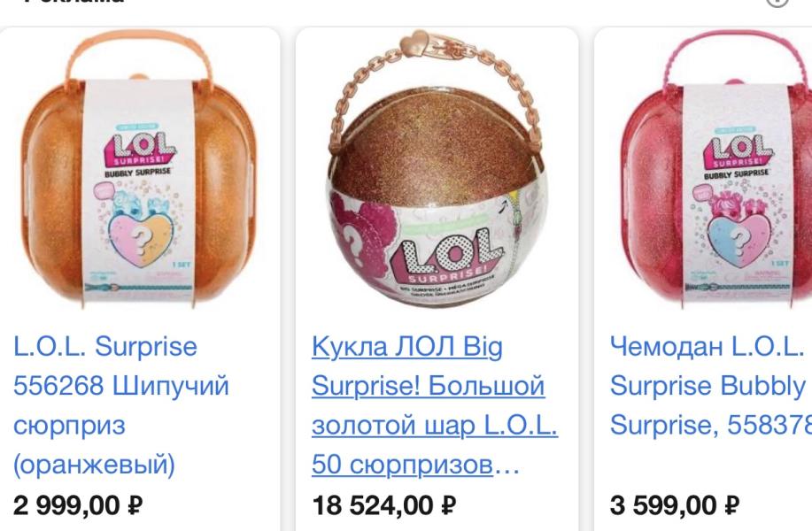Click the text '(оранжевый)' in the first title

click(x=94, y=465)
